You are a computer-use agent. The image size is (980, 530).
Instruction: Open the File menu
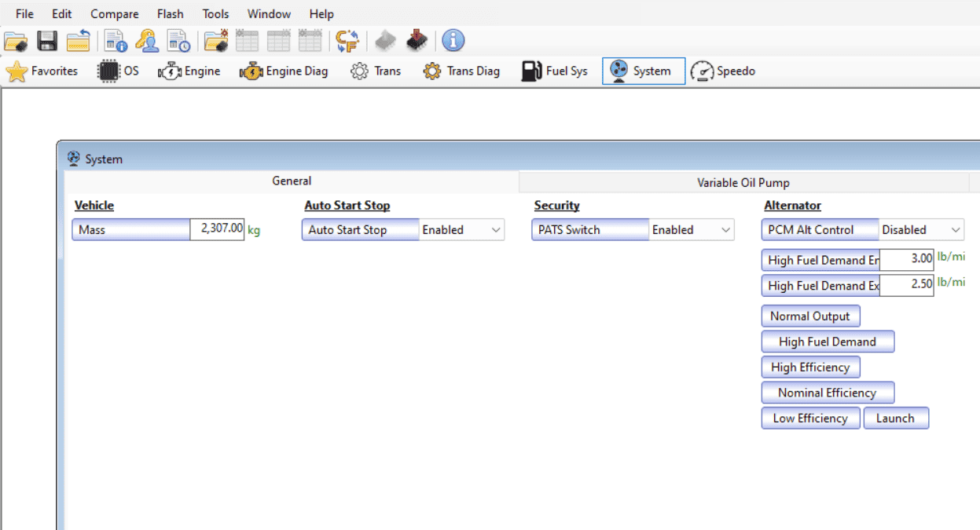[24, 14]
